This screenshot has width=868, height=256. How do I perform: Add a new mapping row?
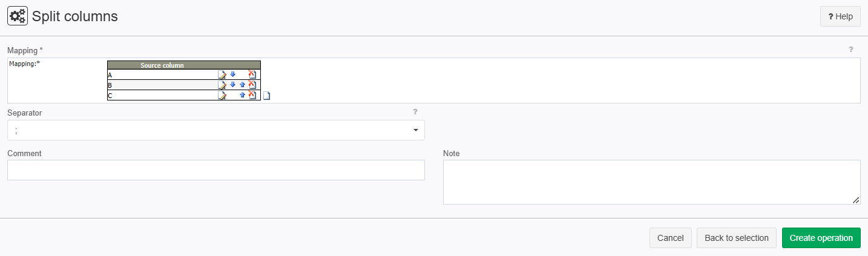point(266,96)
